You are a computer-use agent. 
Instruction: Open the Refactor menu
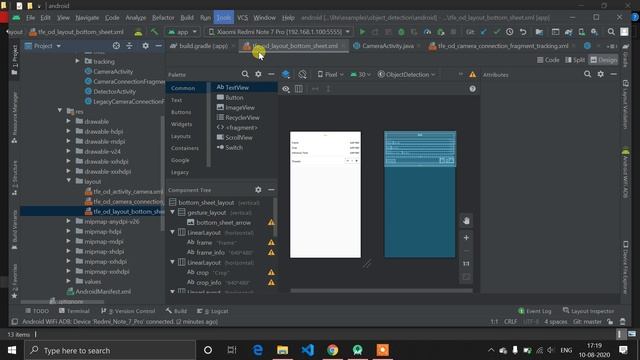tap(163, 18)
